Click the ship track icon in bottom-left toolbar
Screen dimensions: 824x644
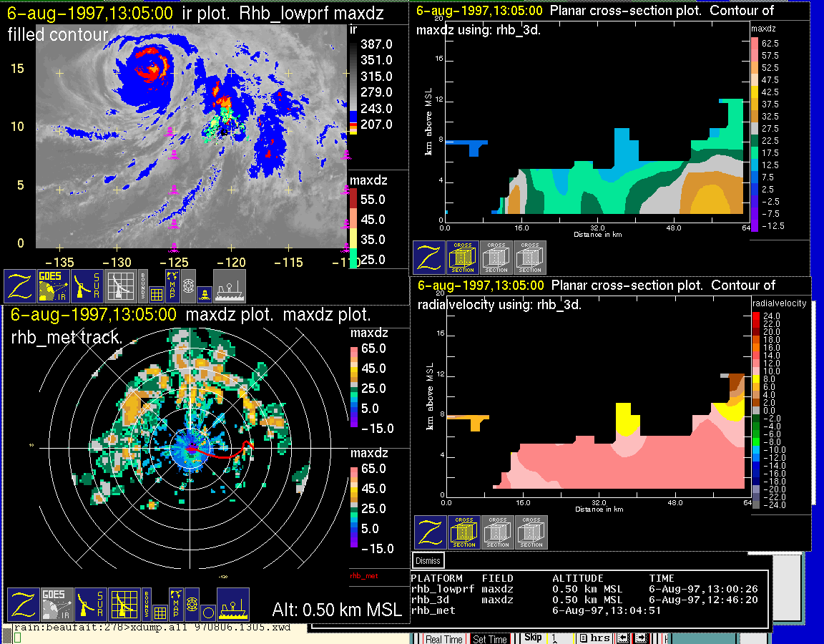pyautogui.click(x=232, y=605)
